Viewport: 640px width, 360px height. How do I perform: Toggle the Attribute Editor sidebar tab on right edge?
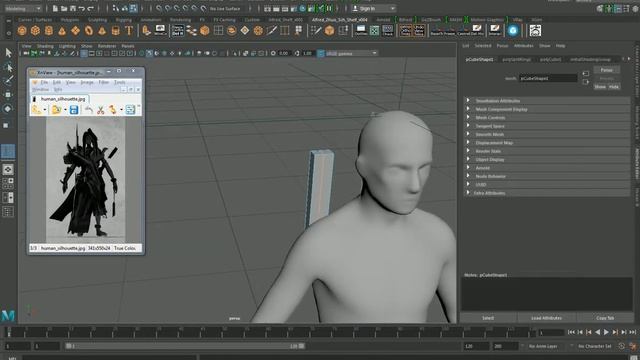[636, 163]
